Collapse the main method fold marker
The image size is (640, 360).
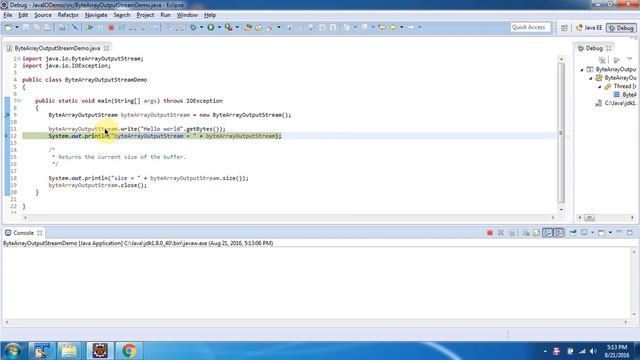click(19, 101)
